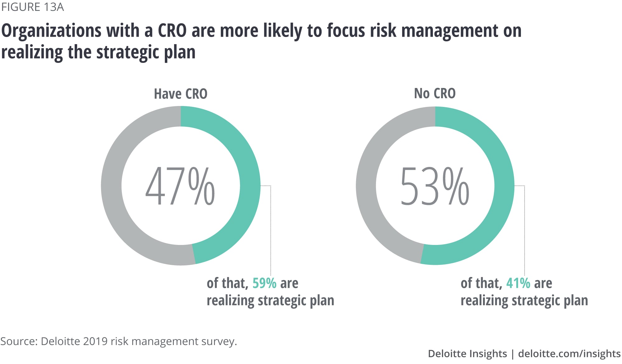Image resolution: width=622 pixels, height=364 pixels.
Task: Click "realizing strategic plan" under the No CRO chart
Action: [x=524, y=301]
